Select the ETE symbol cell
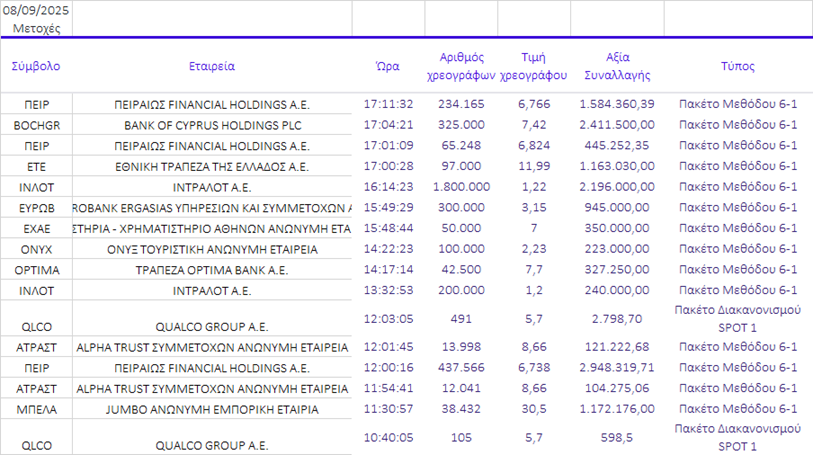 (36, 167)
